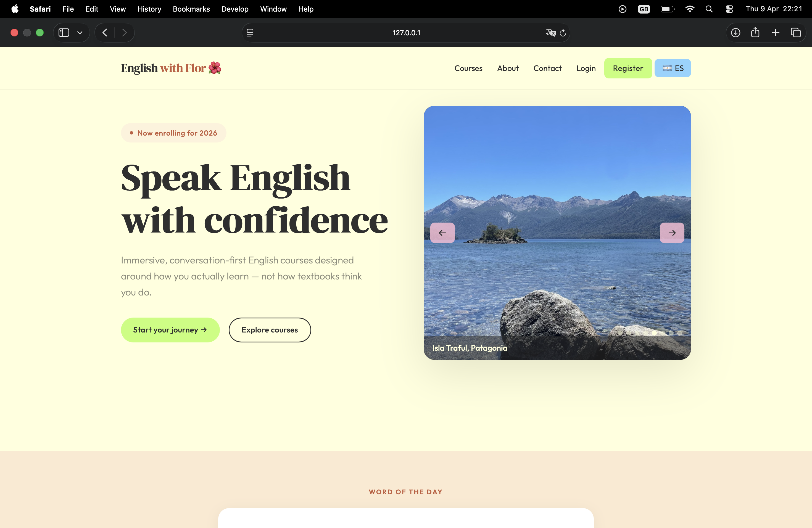Show the tab overview
This screenshot has height=528, width=812.
click(796, 32)
